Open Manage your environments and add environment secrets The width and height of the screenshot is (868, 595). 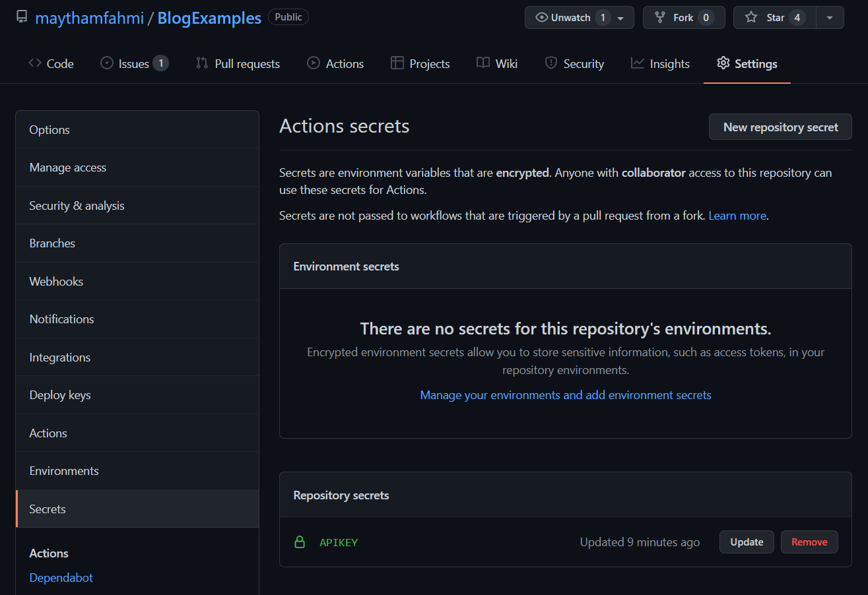coord(566,395)
